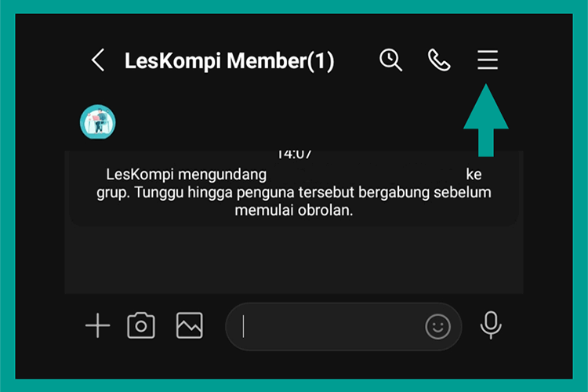
Task: Place cursor at blinking caret in message box
Action: (x=243, y=327)
